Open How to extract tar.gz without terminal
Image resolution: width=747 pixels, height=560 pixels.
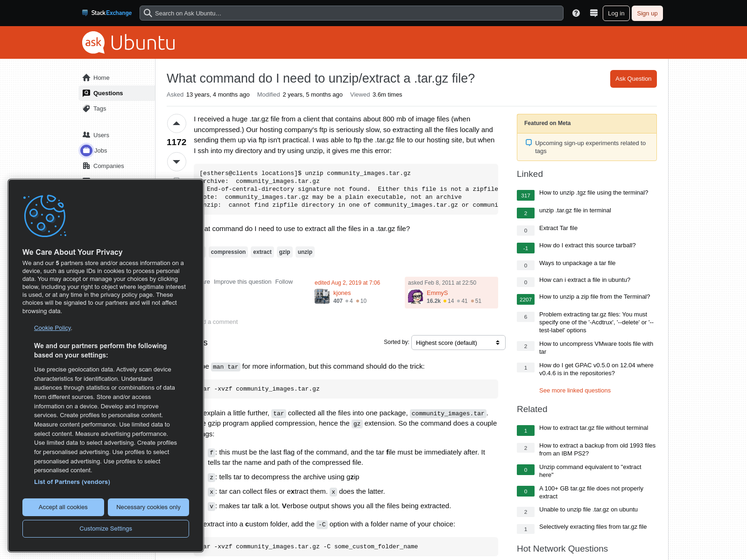pyautogui.click(x=593, y=428)
